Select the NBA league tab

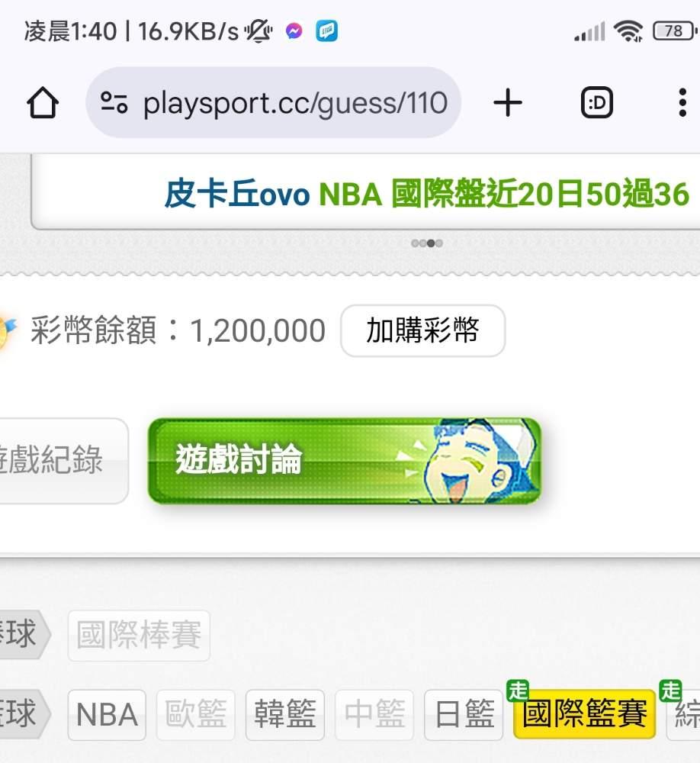click(x=107, y=715)
